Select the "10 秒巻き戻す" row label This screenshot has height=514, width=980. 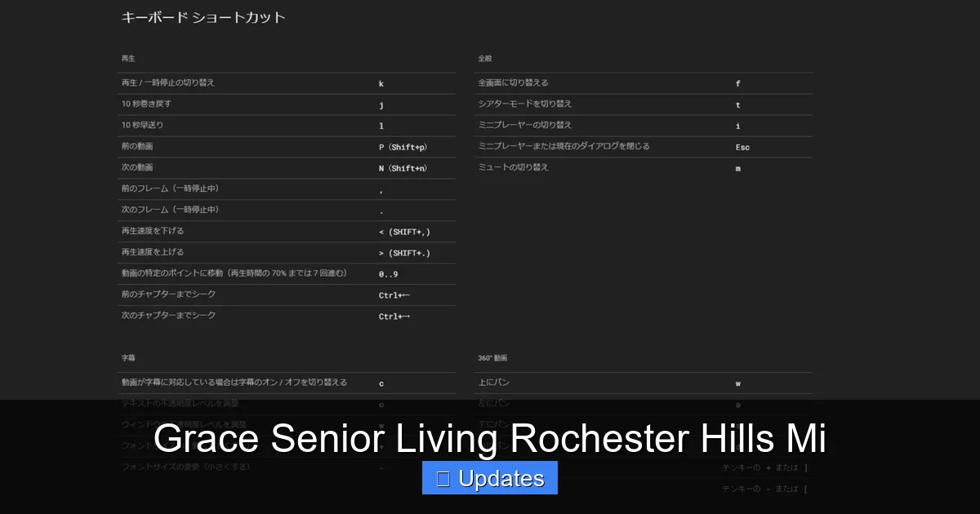tap(146, 104)
